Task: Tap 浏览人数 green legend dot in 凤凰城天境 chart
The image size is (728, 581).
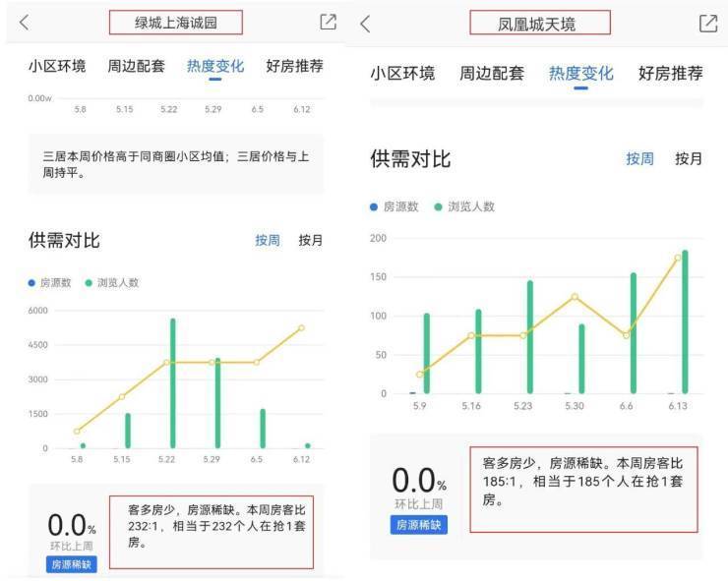Action: (x=439, y=207)
